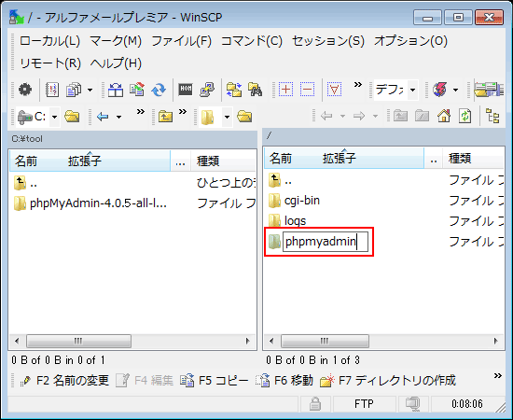513x420 pixels.
Task: Open the terminal console icon
Action: pyautogui.click(x=186, y=89)
